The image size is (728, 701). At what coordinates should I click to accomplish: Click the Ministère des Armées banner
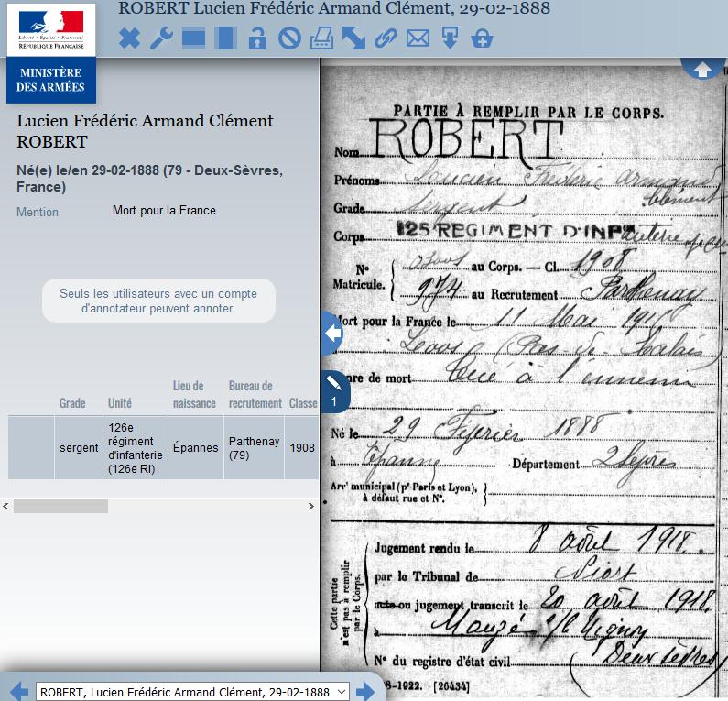coord(51,80)
